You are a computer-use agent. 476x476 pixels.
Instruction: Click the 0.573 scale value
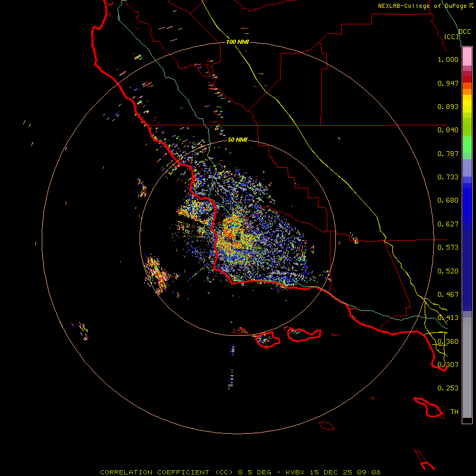[448, 248]
